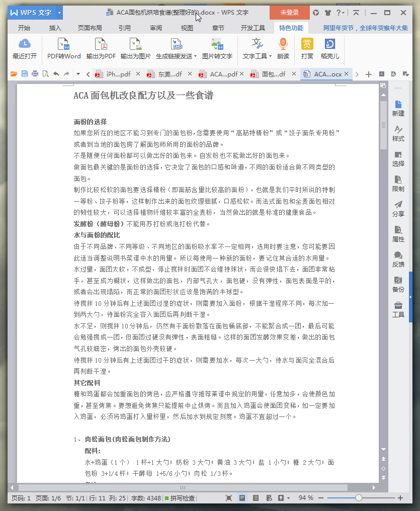Expand the 生成链接发送 dropdown arrow
Viewport: 420px width, 511px height.
tap(195, 56)
